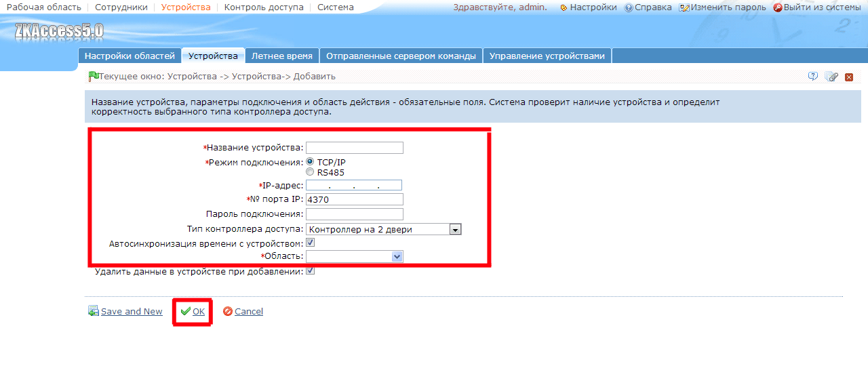868x385 pixels.
Task: Click the notepad edit icon in window header
Action: point(831,77)
